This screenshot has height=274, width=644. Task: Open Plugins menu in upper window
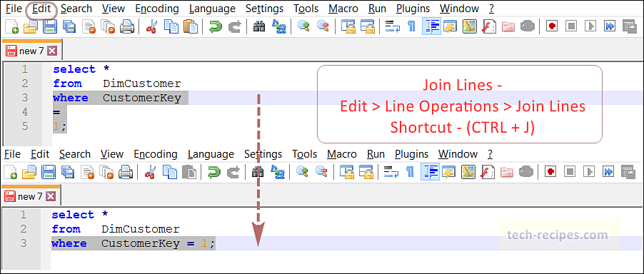point(413,9)
